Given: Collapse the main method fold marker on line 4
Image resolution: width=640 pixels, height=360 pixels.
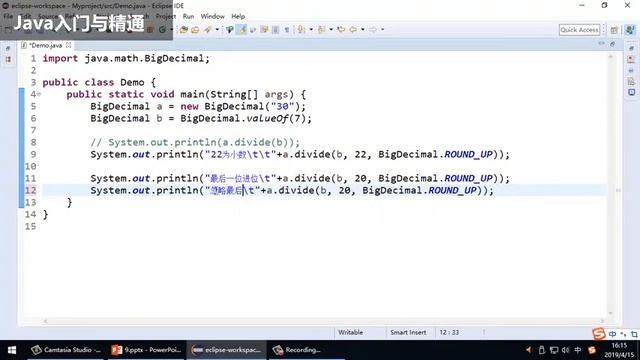Looking at the screenshot, I should coord(39,94).
